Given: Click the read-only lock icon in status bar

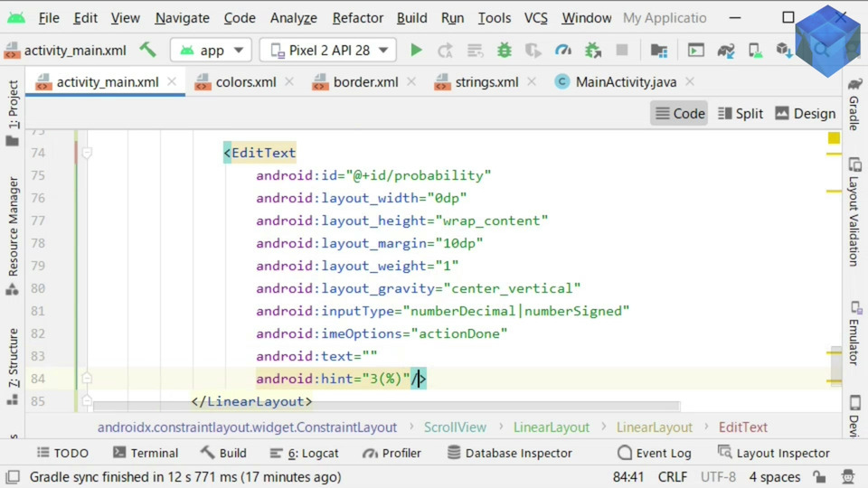Looking at the screenshot, I should pyautogui.click(x=819, y=476).
